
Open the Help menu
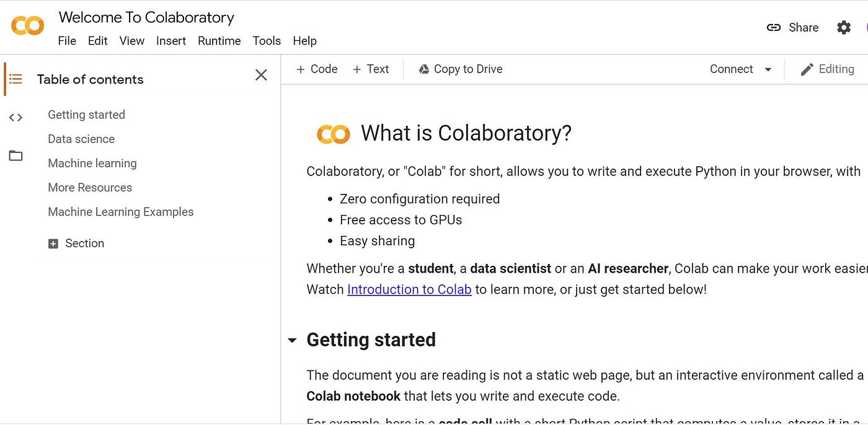(x=304, y=41)
